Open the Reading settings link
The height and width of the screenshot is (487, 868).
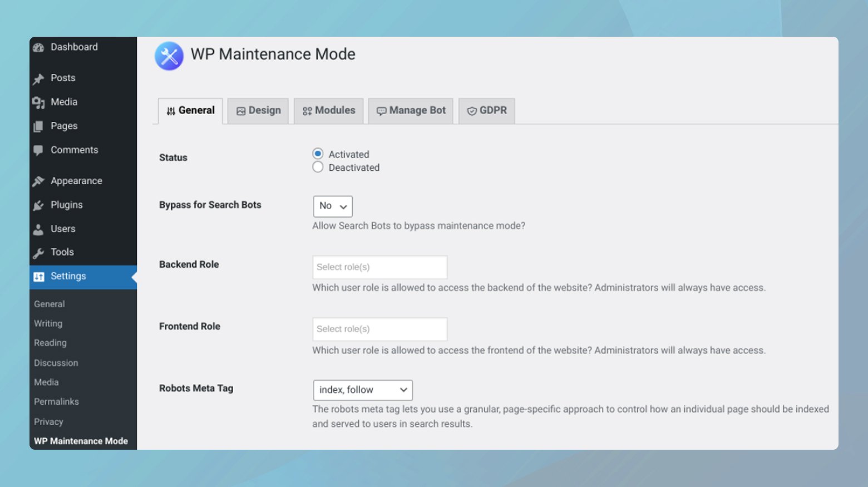[51, 343]
